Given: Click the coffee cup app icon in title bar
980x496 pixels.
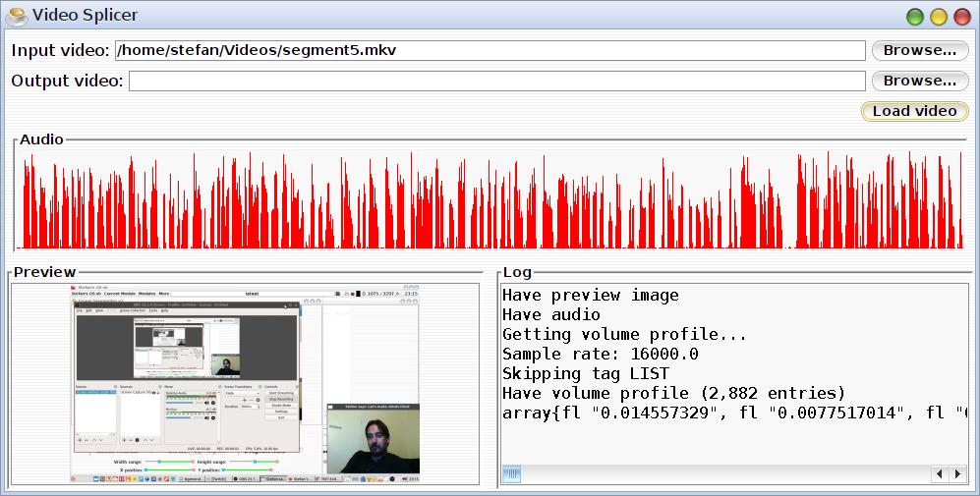Looking at the screenshot, I should pyautogui.click(x=16, y=15).
